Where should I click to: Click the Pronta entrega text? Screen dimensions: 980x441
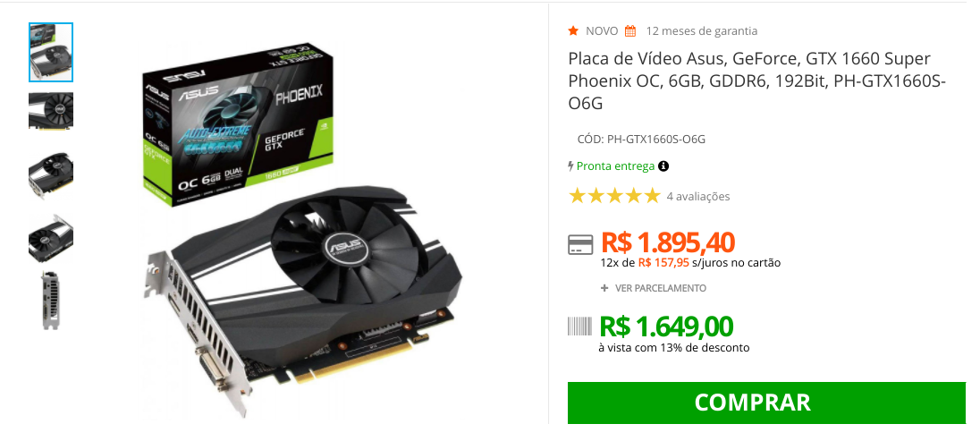(x=615, y=166)
